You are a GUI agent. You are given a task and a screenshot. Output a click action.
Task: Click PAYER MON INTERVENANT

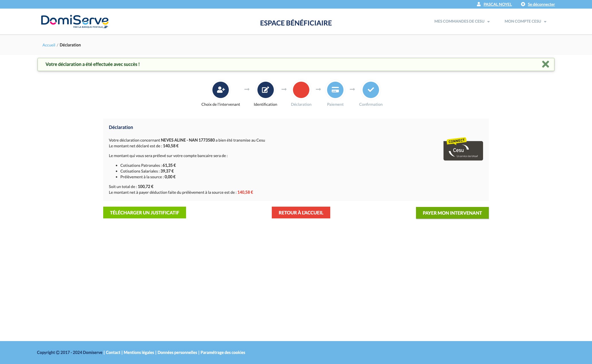(x=452, y=213)
